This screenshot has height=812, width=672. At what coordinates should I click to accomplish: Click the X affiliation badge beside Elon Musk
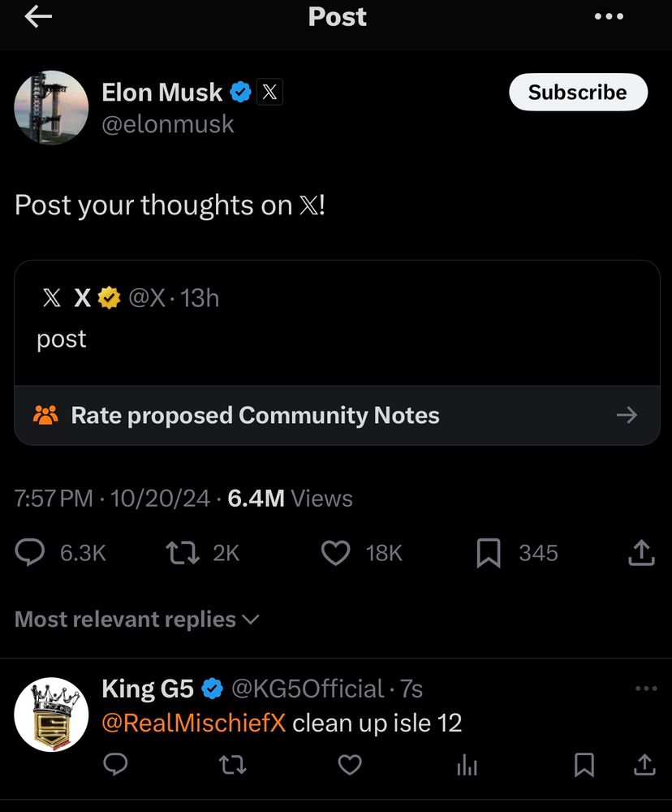click(269, 93)
